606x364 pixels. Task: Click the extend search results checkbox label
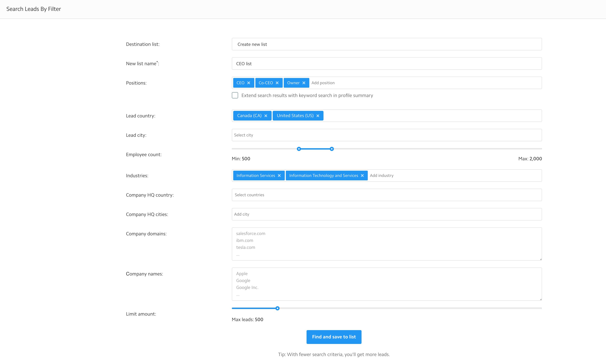click(307, 95)
